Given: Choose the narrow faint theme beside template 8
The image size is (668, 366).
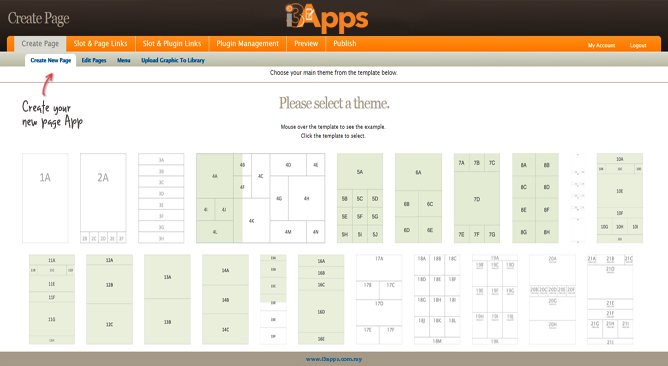Looking at the screenshot, I should (578, 198).
